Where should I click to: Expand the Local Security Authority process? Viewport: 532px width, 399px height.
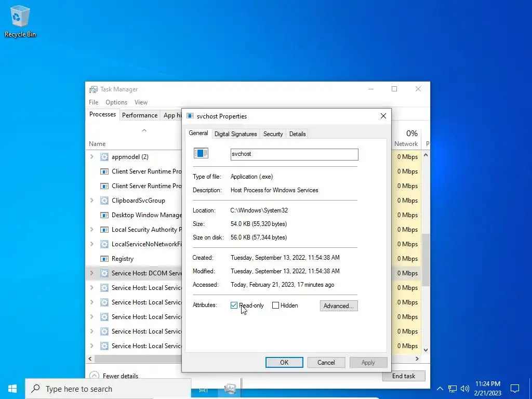91,230
